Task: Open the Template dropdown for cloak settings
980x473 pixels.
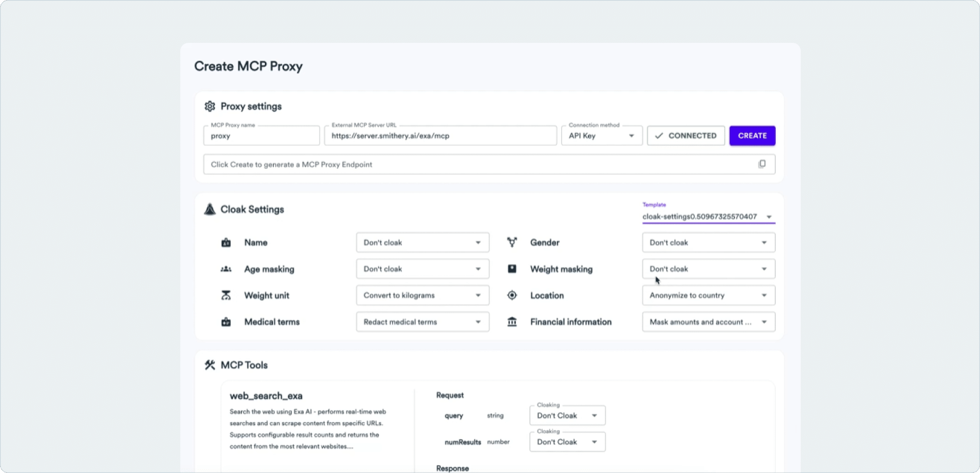Action: click(x=709, y=217)
